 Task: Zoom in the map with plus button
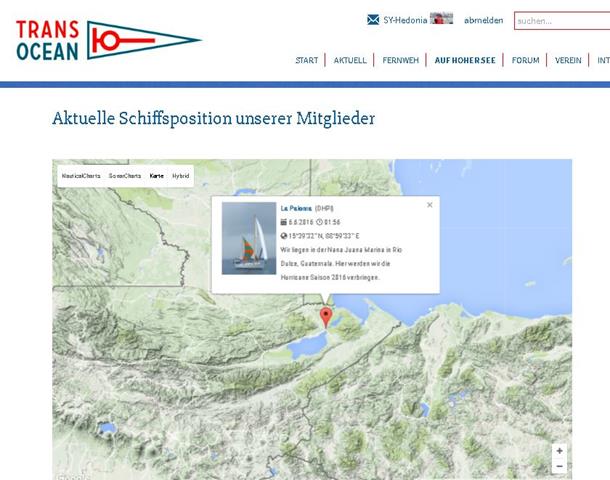(559, 451)
